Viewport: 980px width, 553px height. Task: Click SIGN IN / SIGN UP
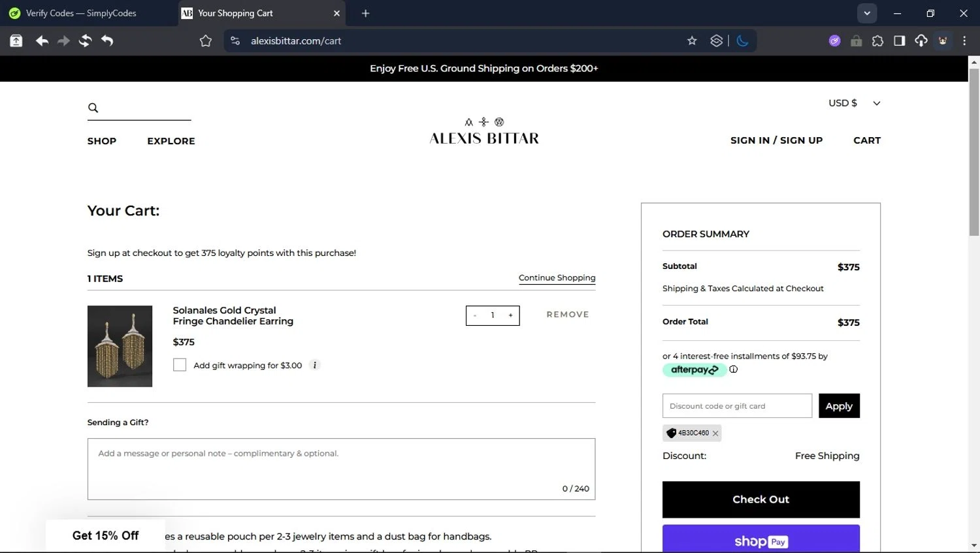pyautogui.click(x=776, y=140)
